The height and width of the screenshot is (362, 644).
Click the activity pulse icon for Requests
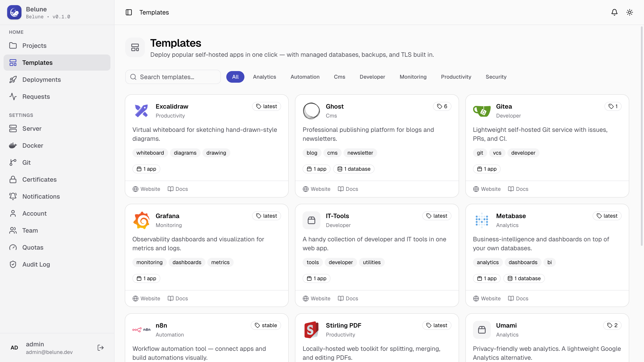(x=13, y=97)
